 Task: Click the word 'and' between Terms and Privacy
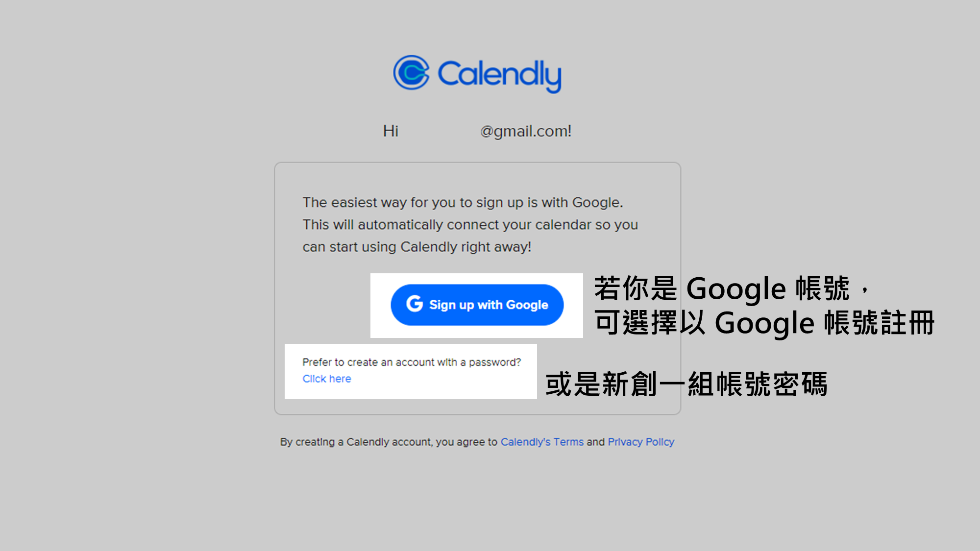[595, 442]
